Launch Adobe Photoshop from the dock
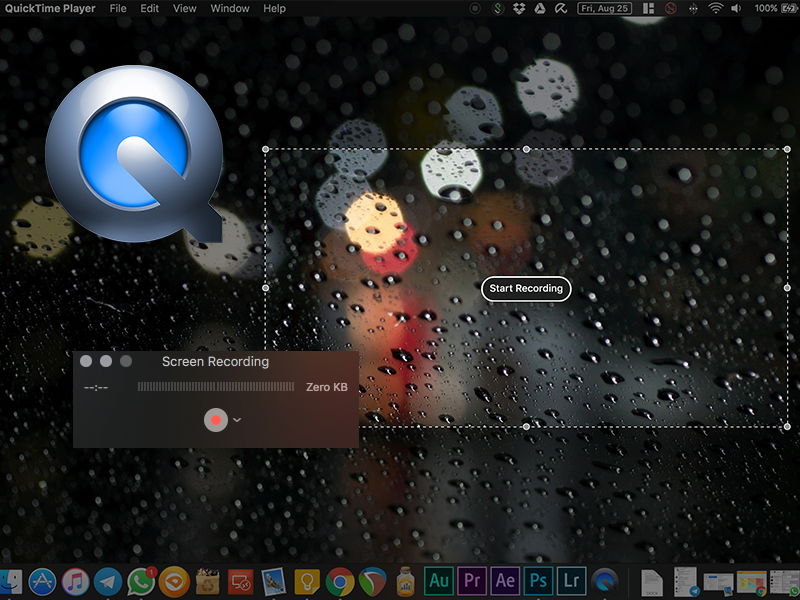Viewport: 800px width, 600px height. point(539,581)
